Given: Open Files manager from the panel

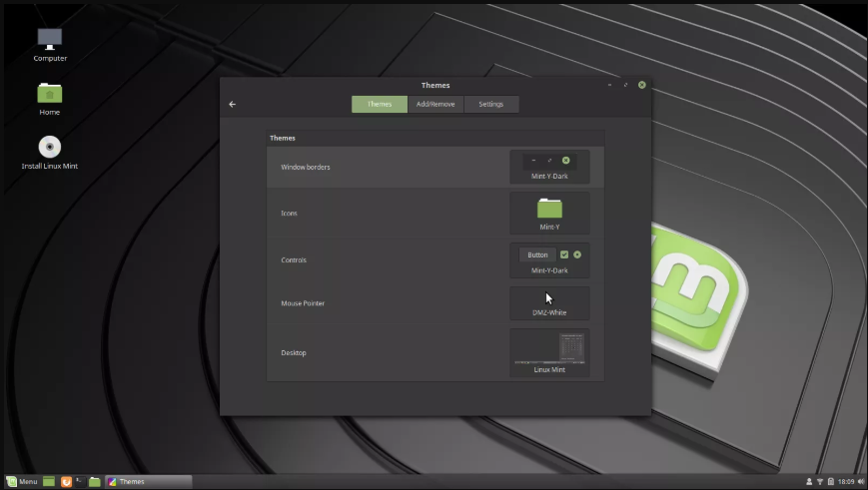Looking at the screenshot, I should coord(95,482).
